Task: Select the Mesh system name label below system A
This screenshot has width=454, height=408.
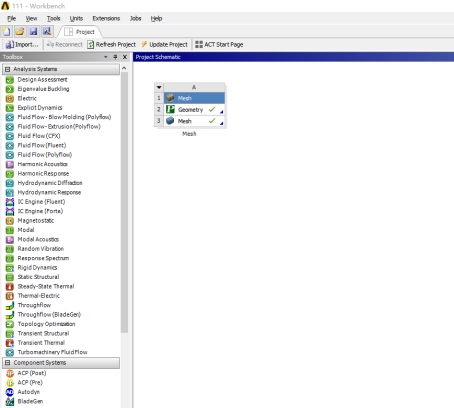Action: pyautogui.click(x=189, y=134)
